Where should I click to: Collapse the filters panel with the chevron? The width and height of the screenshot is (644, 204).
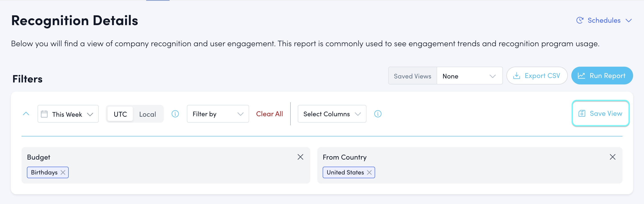click(x=26, y=114)
